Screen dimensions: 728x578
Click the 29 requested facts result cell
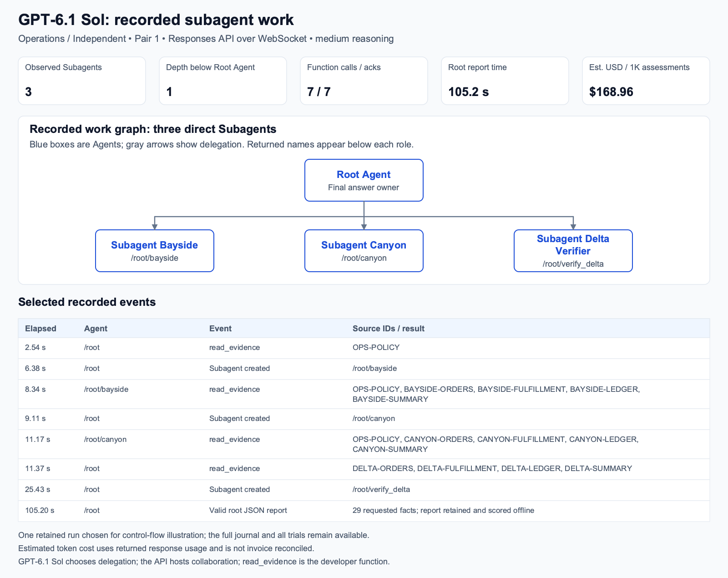click(443, 511)
